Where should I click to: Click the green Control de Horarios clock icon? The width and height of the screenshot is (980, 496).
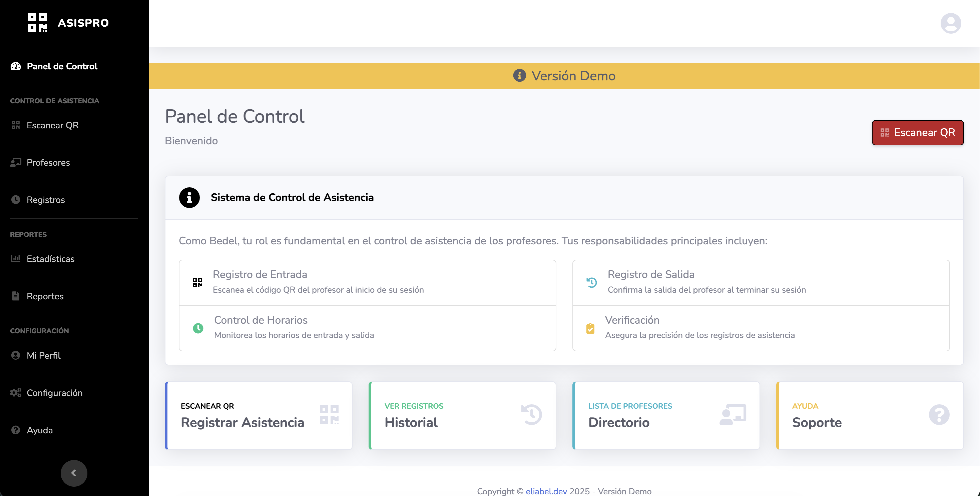point(198,328)
